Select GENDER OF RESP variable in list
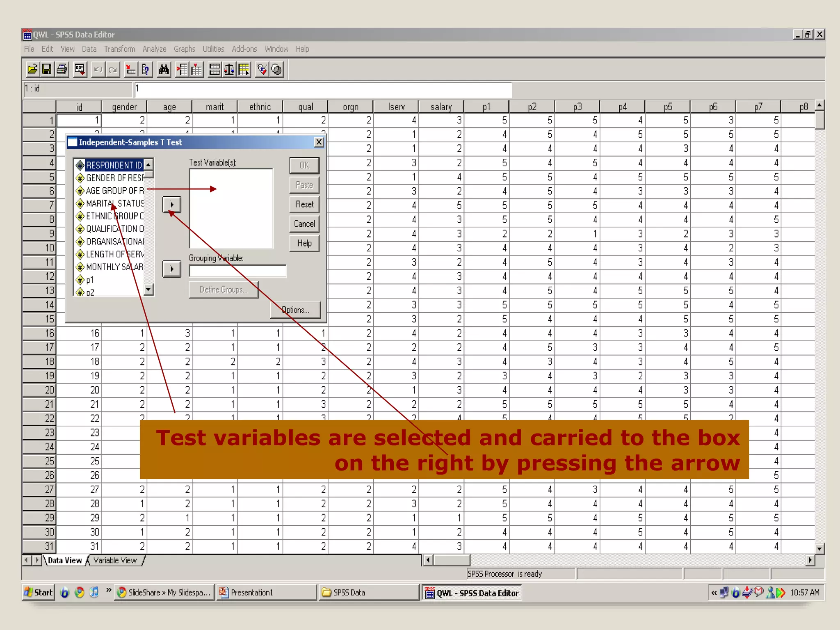 tap(110, 178)
